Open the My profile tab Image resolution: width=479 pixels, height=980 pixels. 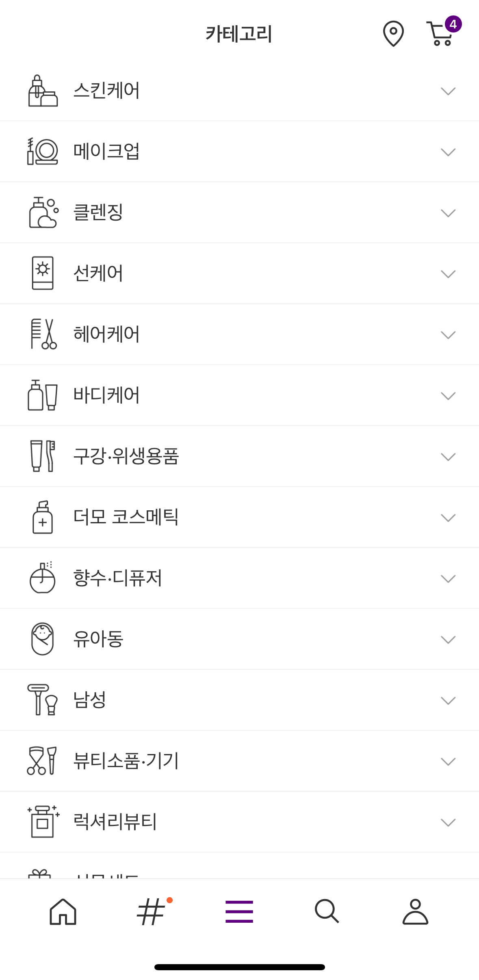415,911
